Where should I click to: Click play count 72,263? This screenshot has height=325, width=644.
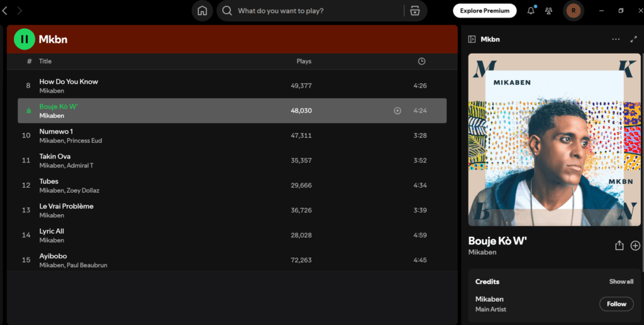tap(301, 260)
